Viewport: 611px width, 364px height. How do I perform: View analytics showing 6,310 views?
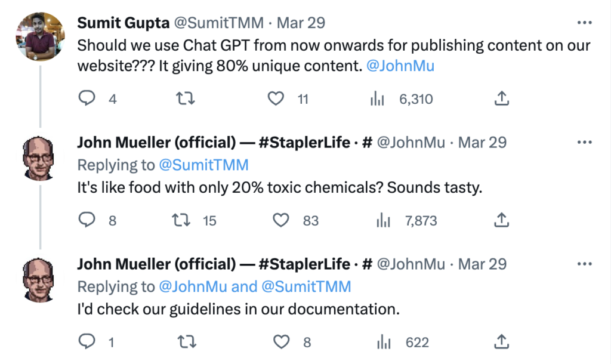[x=377, y=98]
